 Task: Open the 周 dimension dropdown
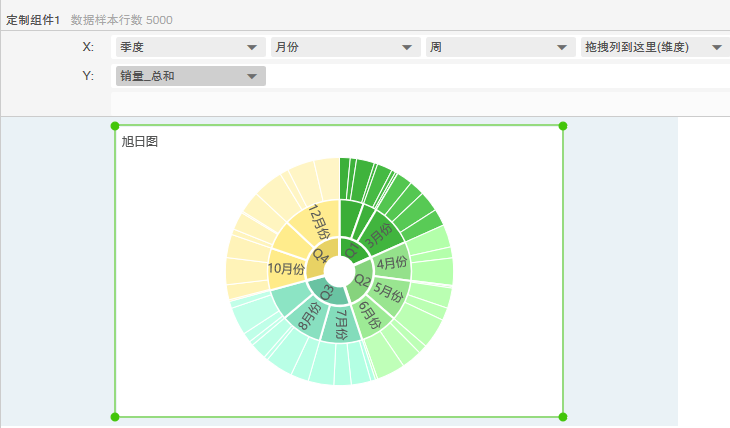[500, 47]
